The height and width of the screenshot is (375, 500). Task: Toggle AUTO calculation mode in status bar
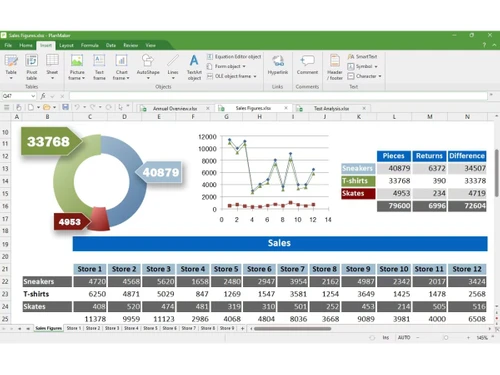tap(404, 338)
